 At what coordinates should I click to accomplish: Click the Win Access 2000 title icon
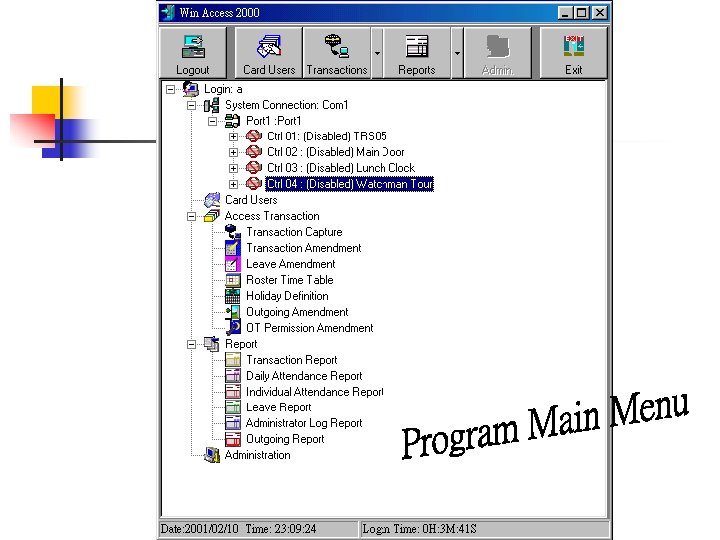(x=168, y=12)
